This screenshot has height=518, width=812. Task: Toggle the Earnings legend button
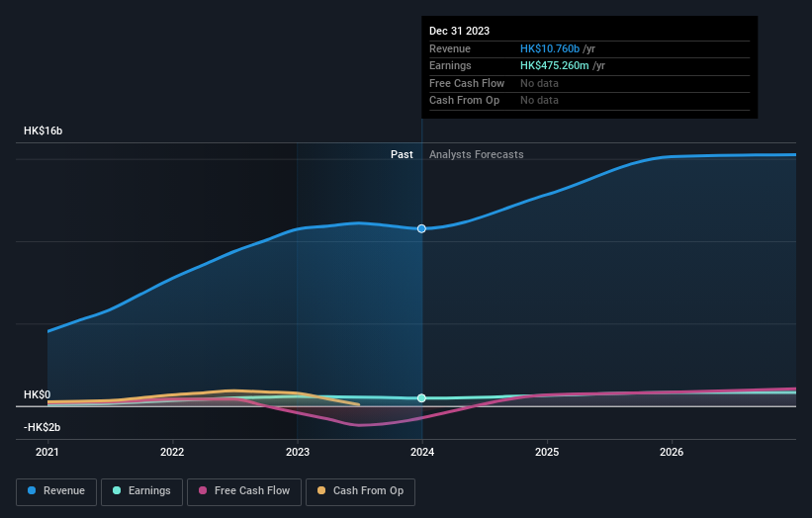tap(141, 491)
